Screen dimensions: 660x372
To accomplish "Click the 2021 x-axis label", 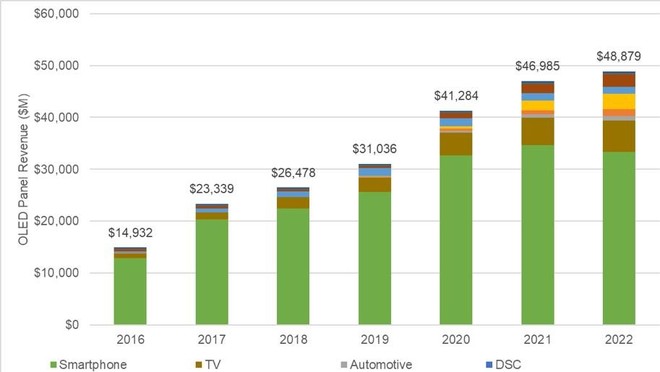I will (538, 339).
